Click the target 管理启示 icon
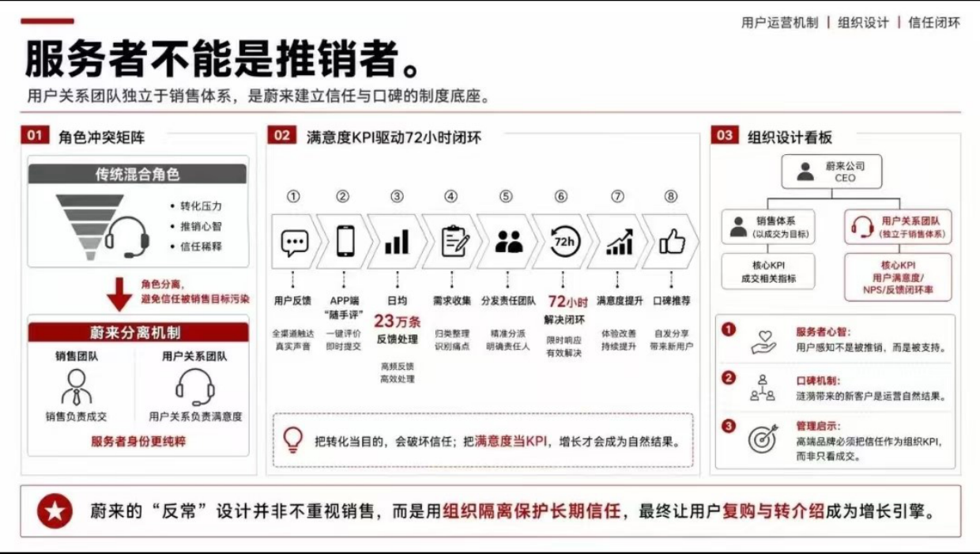The height and width of the screenshot is (554, 980). click(763, 439)
